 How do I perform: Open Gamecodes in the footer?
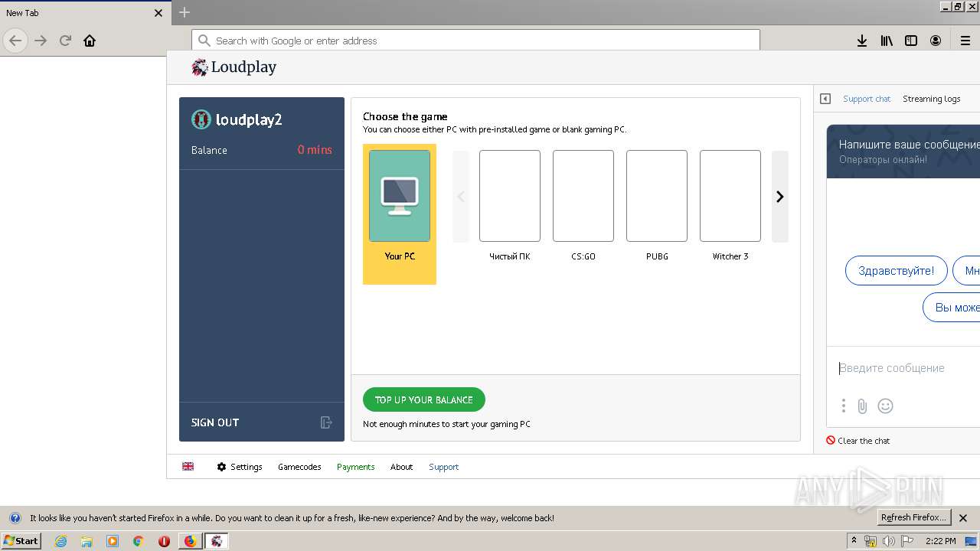[x=299, y=467]
